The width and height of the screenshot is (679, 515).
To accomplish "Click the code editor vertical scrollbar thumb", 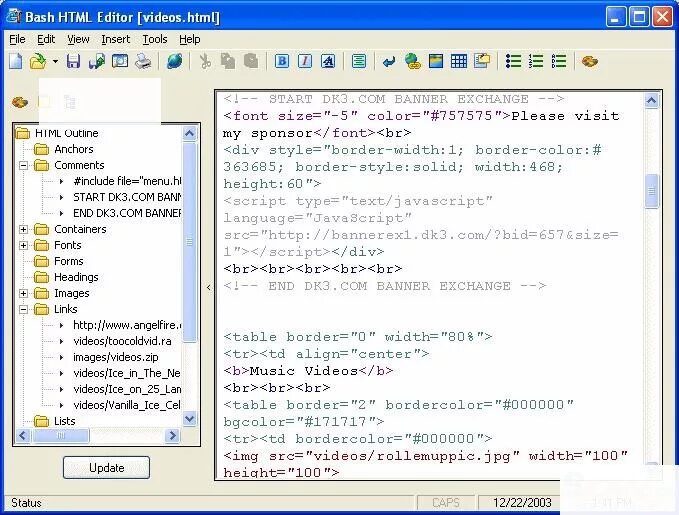I will point(652,191).
